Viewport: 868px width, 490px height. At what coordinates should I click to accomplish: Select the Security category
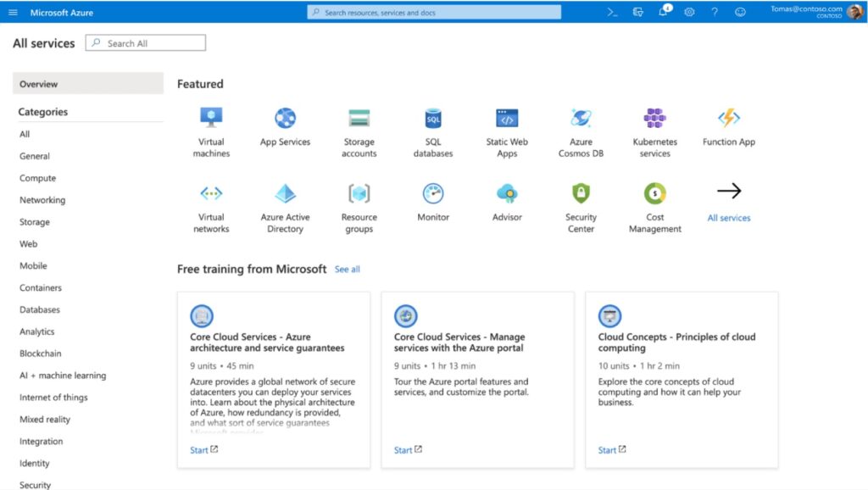pos(35,484)
